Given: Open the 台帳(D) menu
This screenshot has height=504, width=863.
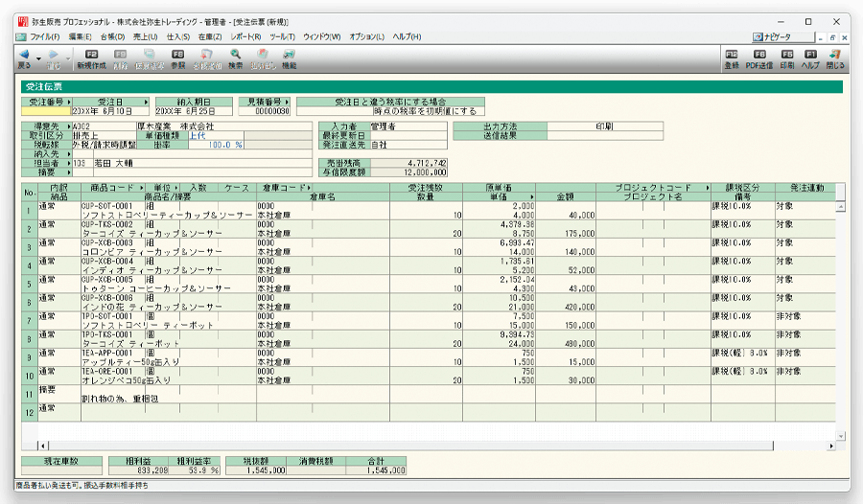Looking at the screenshot, I should coord(112,36).
